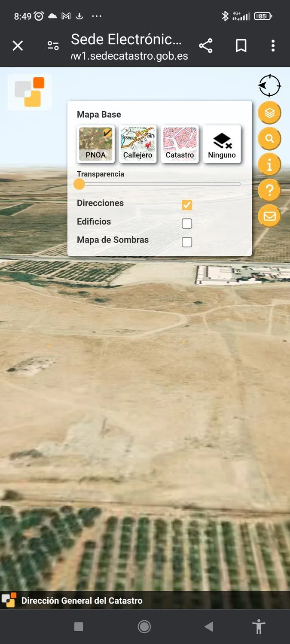Tap the browser share icon
This screenshot has height=644, width=290.
coord(206,46)
